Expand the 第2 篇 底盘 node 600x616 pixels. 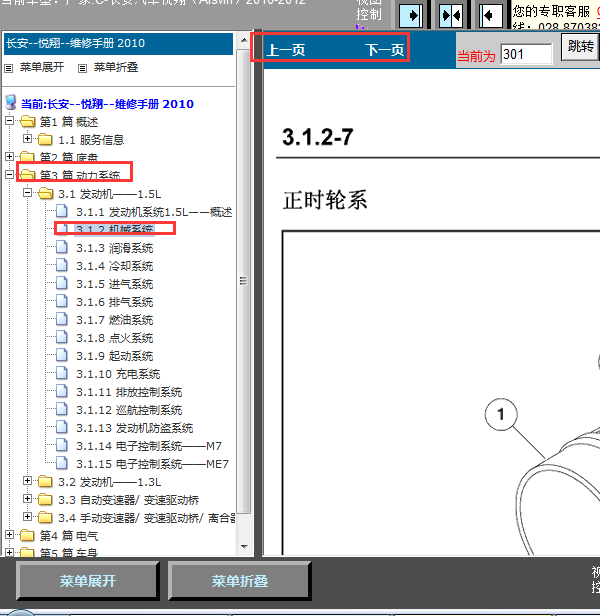9,156
